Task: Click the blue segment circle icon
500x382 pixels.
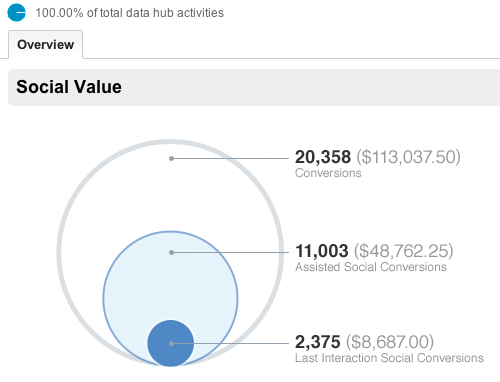Action: point(16,13)
